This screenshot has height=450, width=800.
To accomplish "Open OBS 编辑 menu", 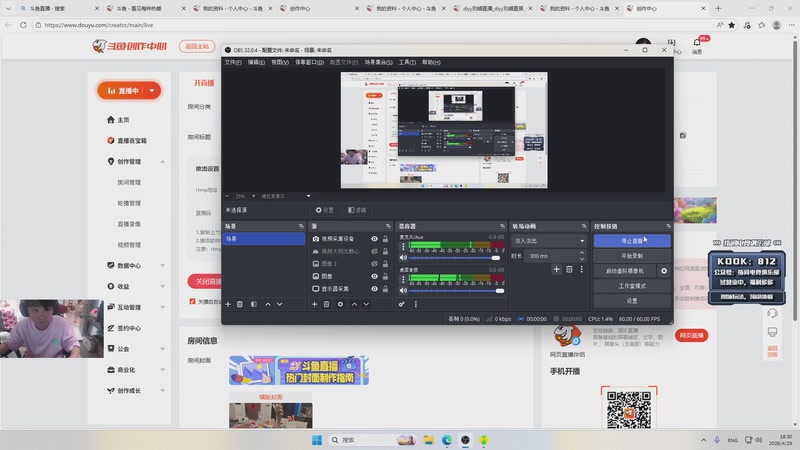I will 256,62.
